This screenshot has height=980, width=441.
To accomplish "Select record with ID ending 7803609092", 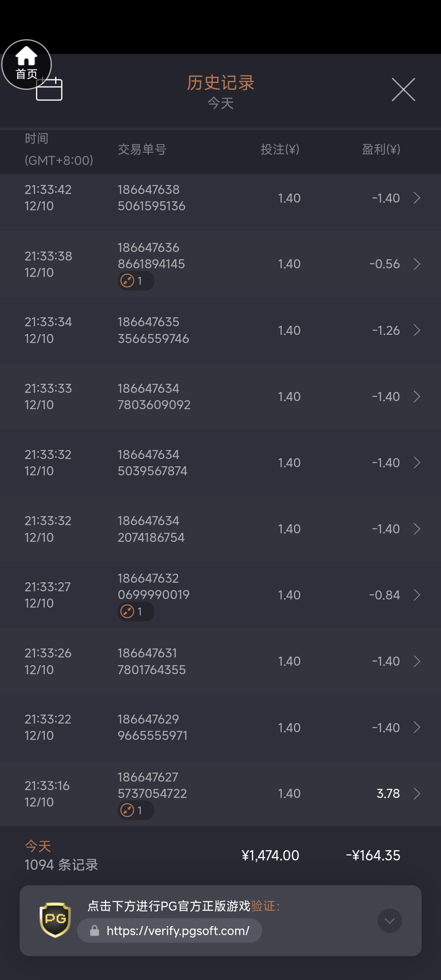I will (220, 396).
